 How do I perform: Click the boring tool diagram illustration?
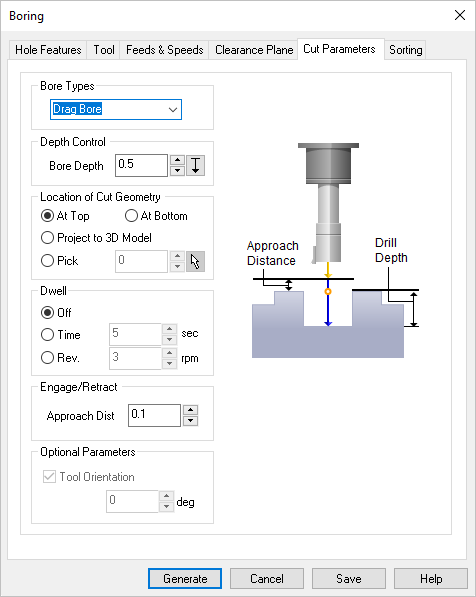[333, 251]
